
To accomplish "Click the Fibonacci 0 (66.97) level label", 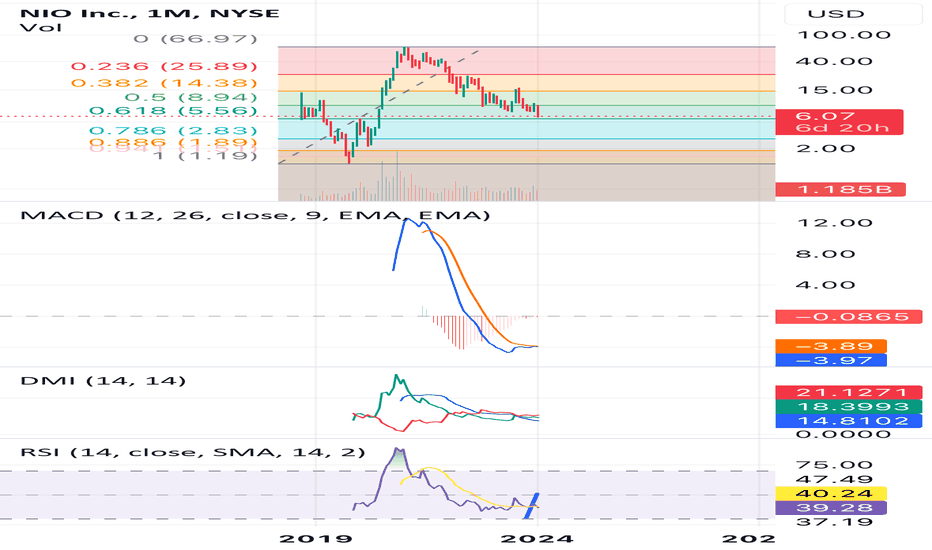I will pos(196,39).
